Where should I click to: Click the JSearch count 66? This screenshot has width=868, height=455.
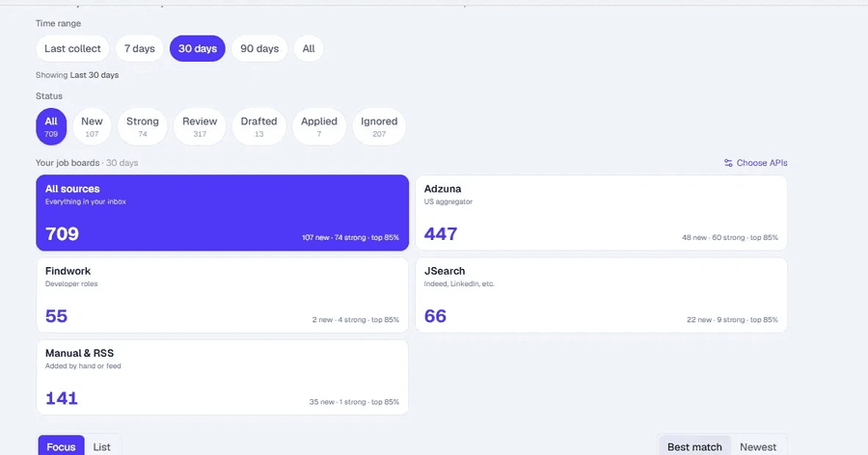point(435,316)
